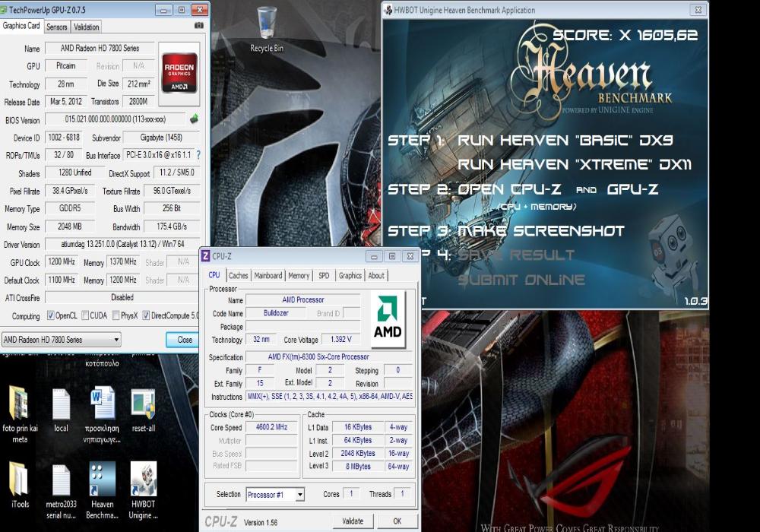Open the Caches tab in CPU-Z
Viewport: 760px width, 532px height.
click(x=238, y=276)
